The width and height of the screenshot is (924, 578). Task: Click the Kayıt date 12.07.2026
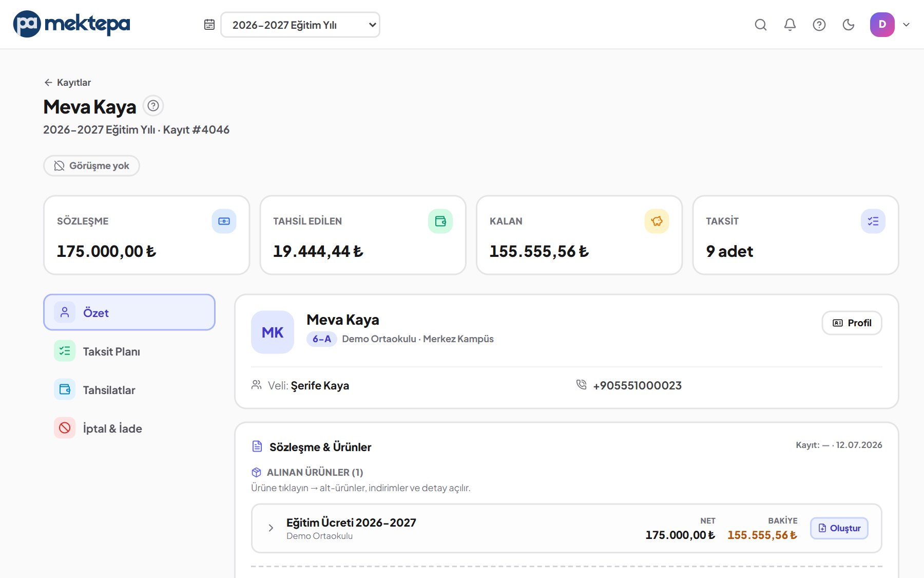tap(859, 445)
